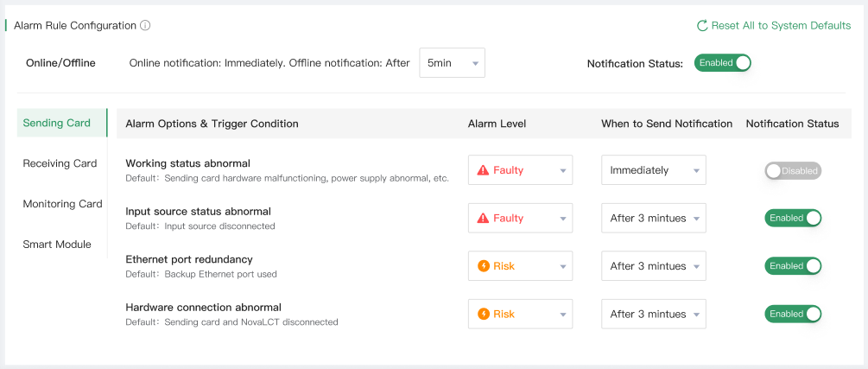Switch to the Monitoring Card tab

click(x=62, y=204)
